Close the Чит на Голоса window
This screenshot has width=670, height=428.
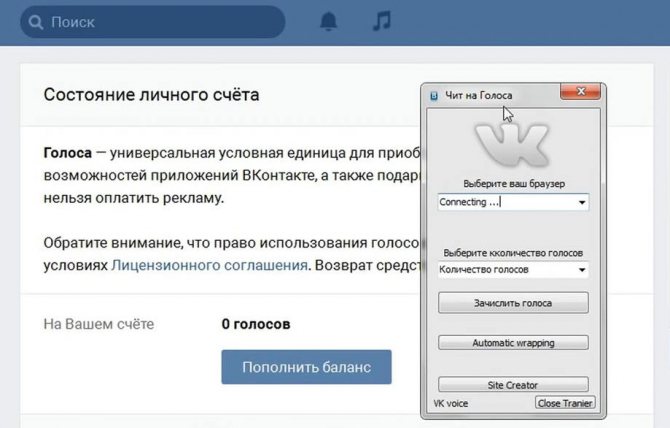click(x=580, y=91)
